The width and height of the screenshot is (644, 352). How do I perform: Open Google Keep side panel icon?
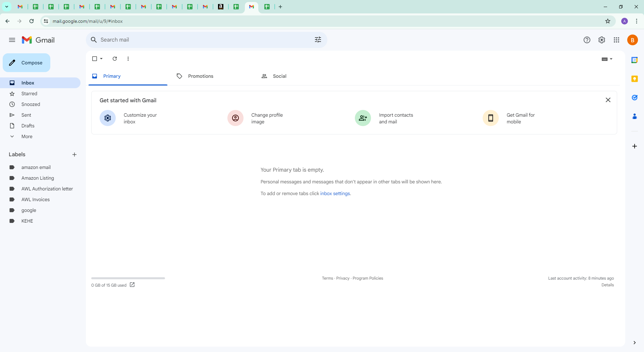click(635, 79)
